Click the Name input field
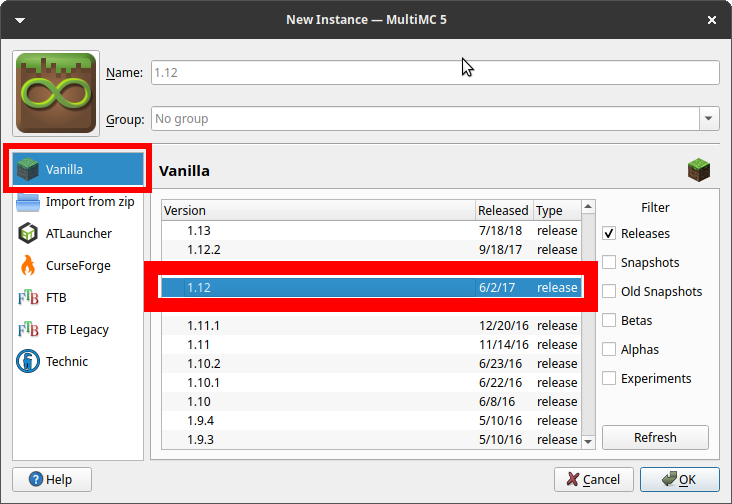 click(x=435, y=72)
